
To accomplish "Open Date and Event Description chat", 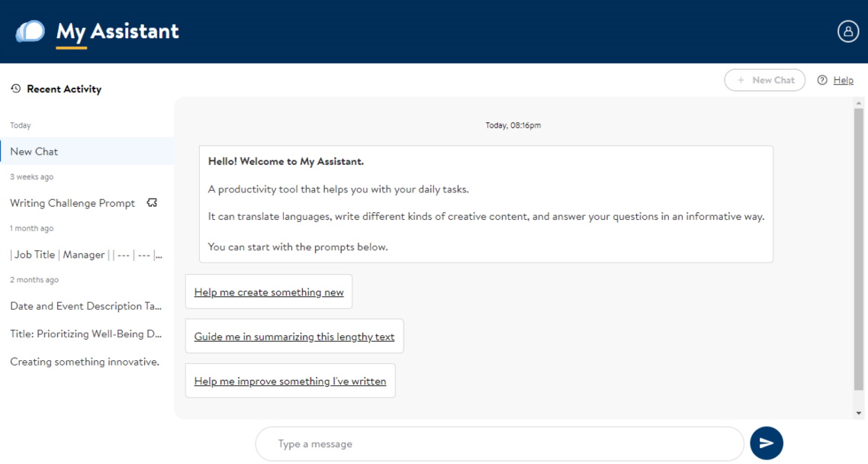I will coord(86,306).
